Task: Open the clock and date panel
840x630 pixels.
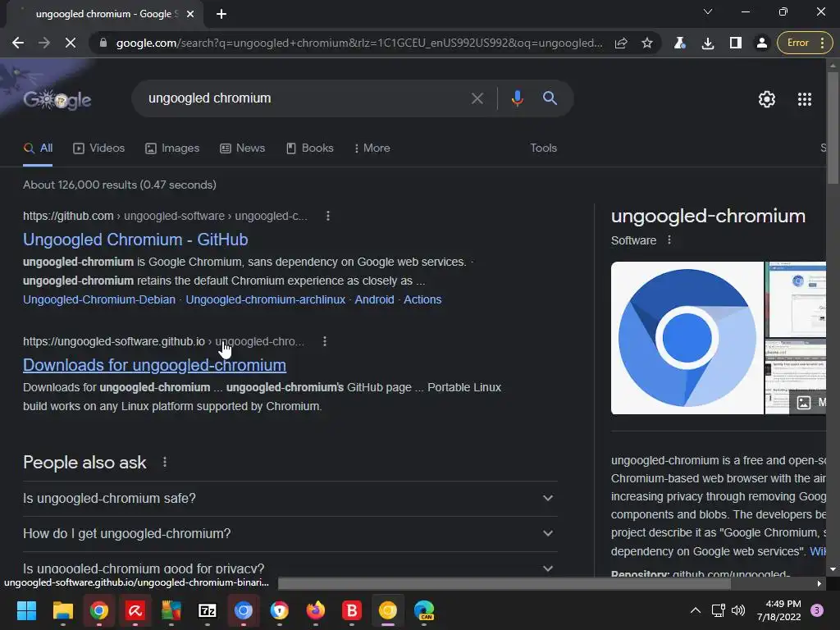Action: (x=779, y=610)
